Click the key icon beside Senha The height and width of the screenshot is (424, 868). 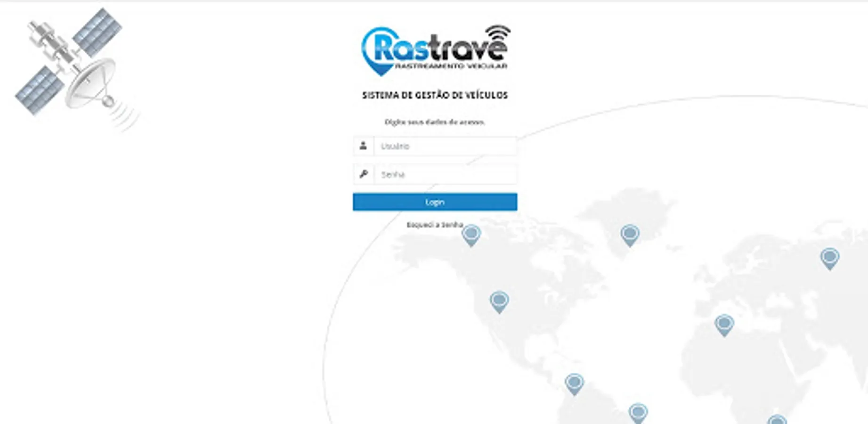pos(363,174)
